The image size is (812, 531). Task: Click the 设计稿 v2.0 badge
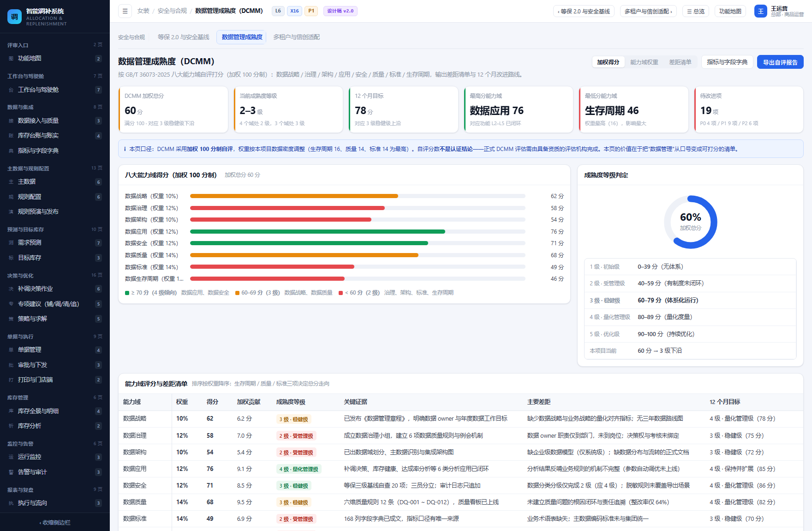point(340,11)
